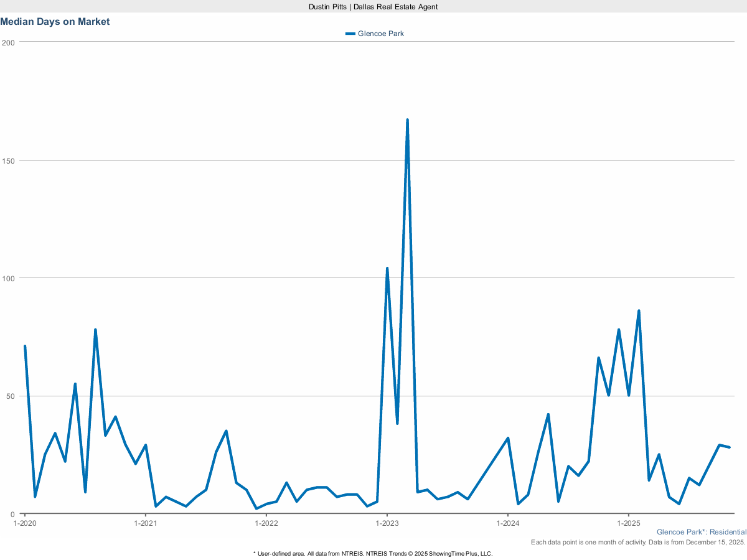This screenshot has height=560, width=747.
Task: Select the 50 mark on the y-axis
Action: [10, 396]
